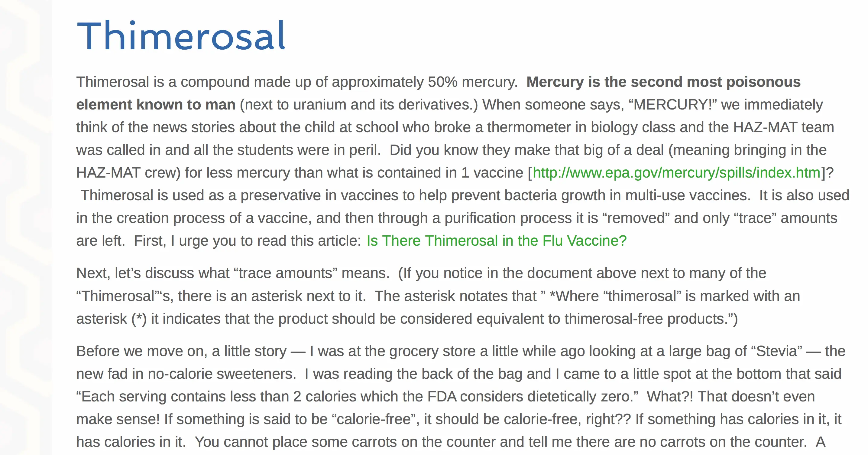
Task: Open "Is There Thimerosal in the Flu Vaccine?" link
Action: click(496, 241)
